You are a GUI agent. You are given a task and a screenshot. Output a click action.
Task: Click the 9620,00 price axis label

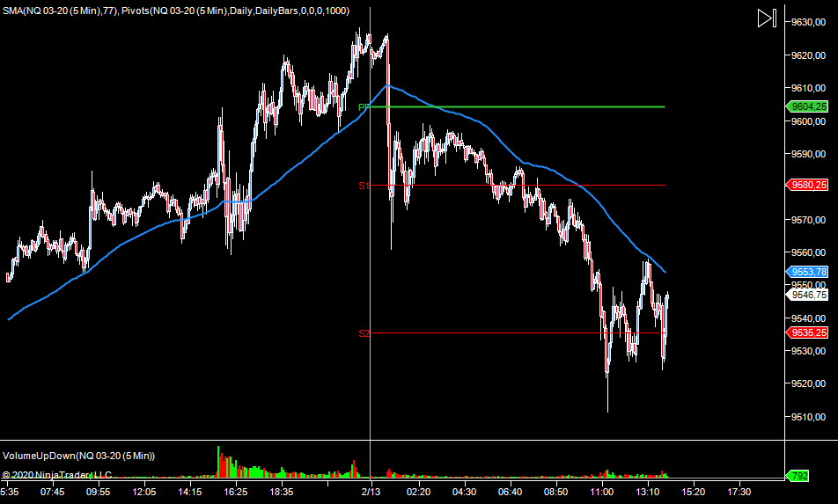pyautogui.click(x=808, y=55)
